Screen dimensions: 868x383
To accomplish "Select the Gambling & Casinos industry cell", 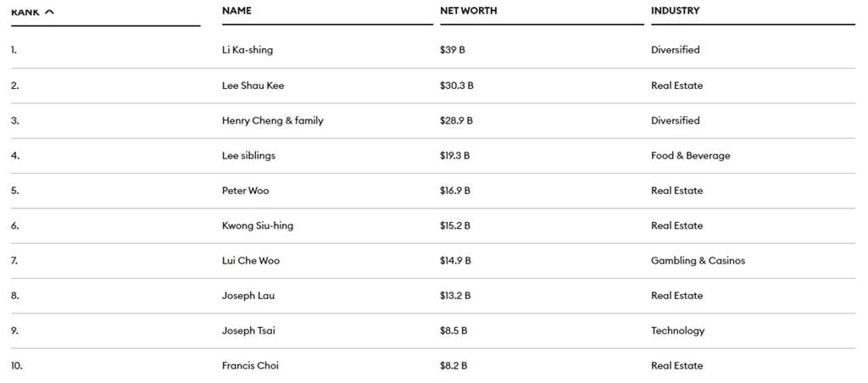I will pos(698,261).
